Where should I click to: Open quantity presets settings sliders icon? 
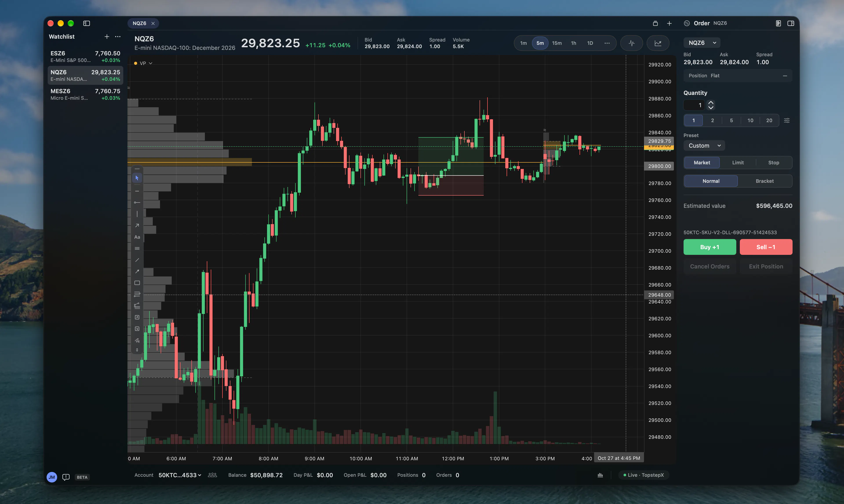coord(787,121)
